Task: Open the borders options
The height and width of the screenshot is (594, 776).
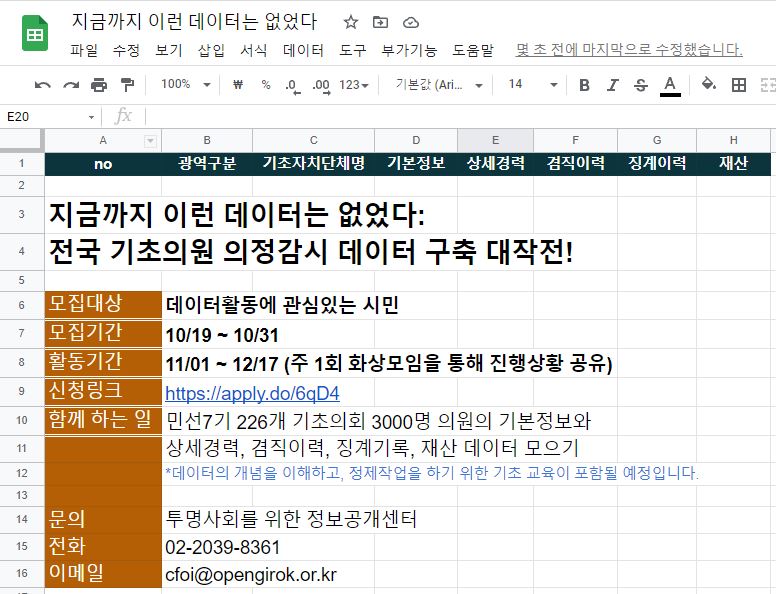Action: [738, 85]
